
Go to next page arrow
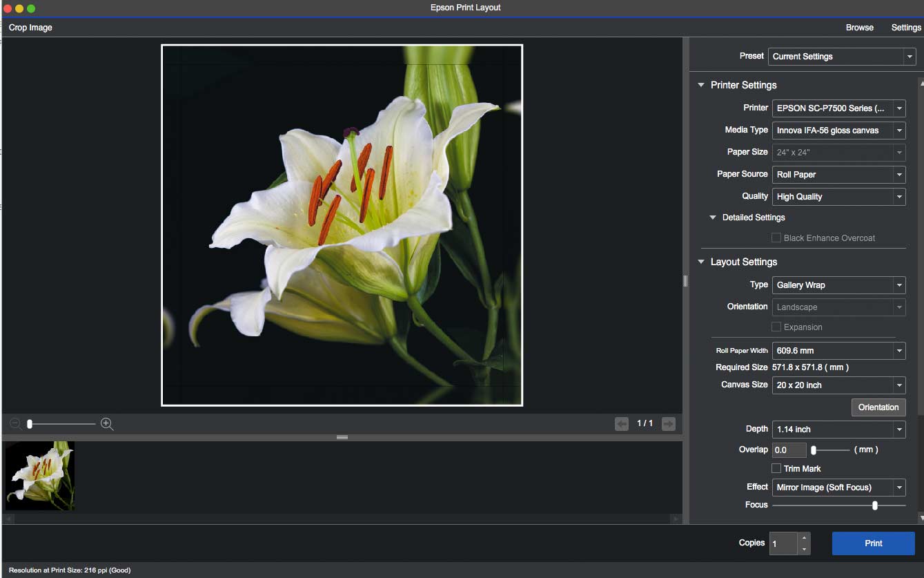668,423
